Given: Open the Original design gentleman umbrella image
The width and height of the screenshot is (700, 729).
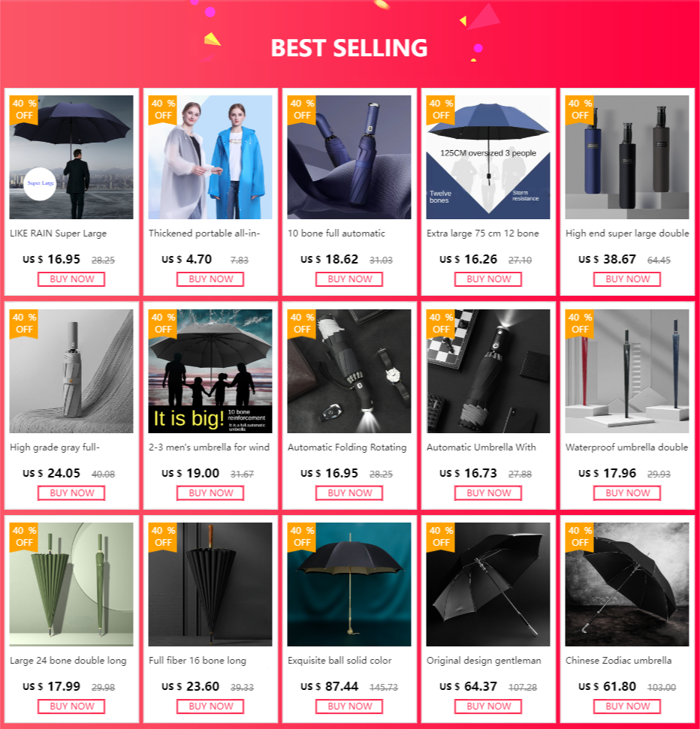Looking at the screenshot, I should pos(488,584).
